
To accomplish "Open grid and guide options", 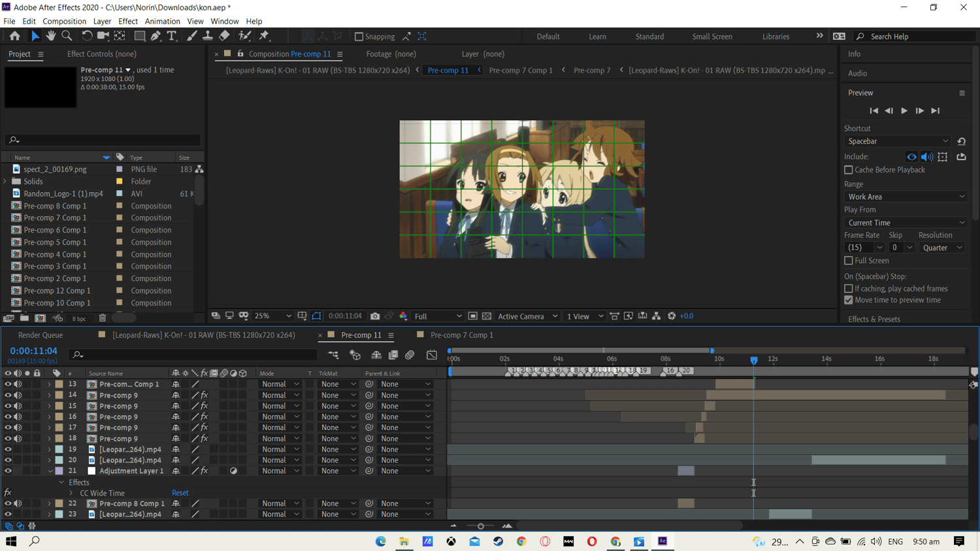I will coord(302,316).
